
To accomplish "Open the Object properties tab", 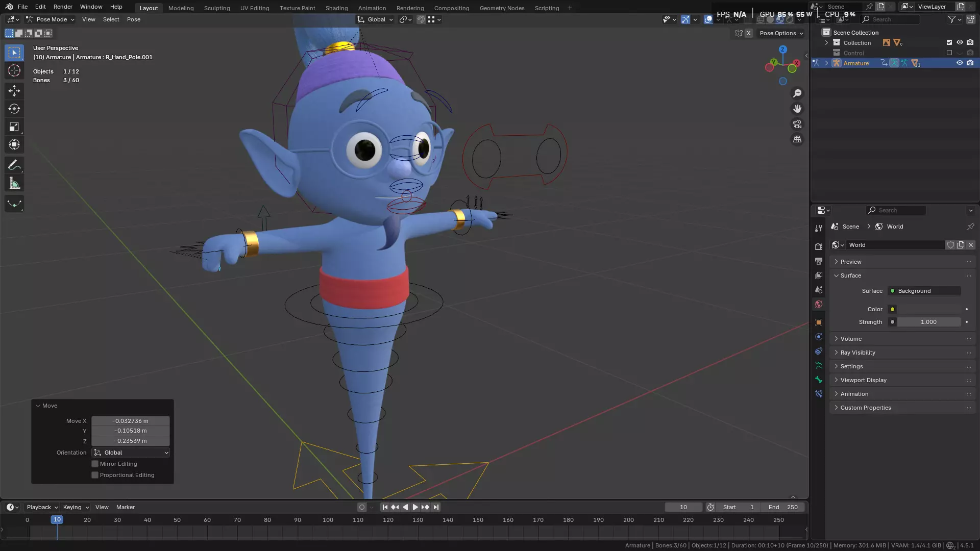I will click(819, 322).
